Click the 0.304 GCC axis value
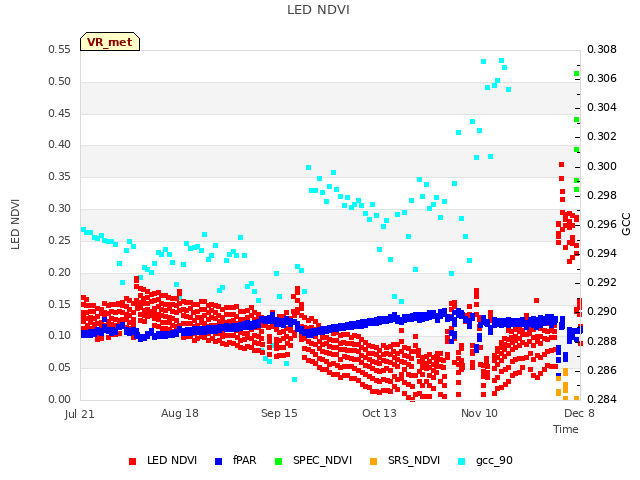This screenshot has height=480, width=640. (x=602, y=107)
